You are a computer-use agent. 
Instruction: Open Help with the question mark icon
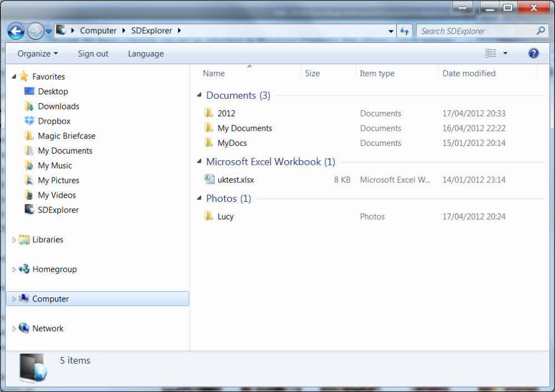(x=533, y=53)
